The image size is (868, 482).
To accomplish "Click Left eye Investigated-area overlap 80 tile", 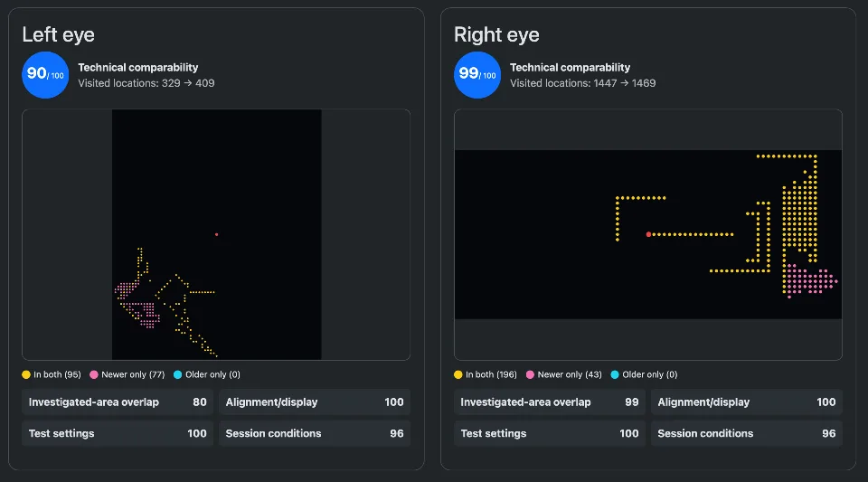I will [118, 402].
